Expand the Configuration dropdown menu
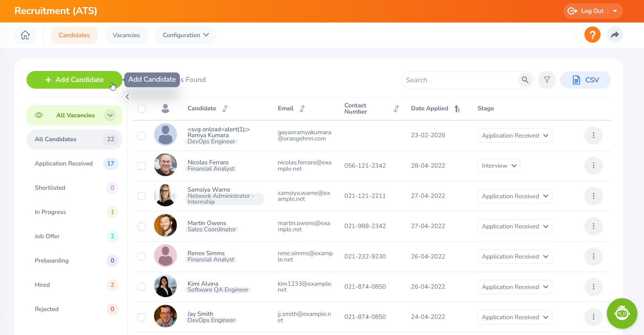This screenshot has height=335, width=644. pos(185,35)
